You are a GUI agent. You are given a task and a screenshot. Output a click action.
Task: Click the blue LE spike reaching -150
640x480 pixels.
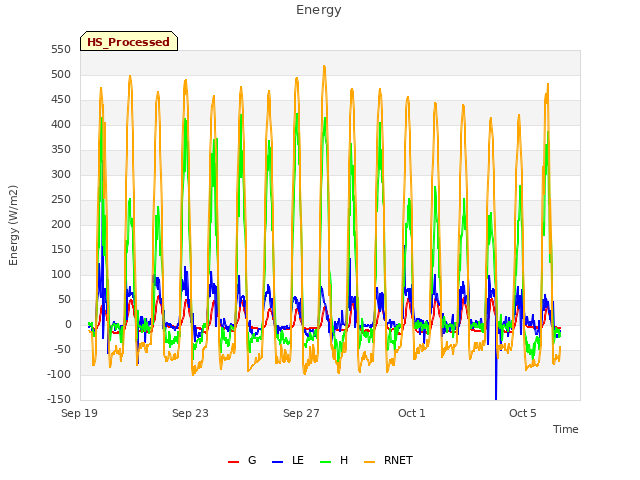click(x=496, y=380)
